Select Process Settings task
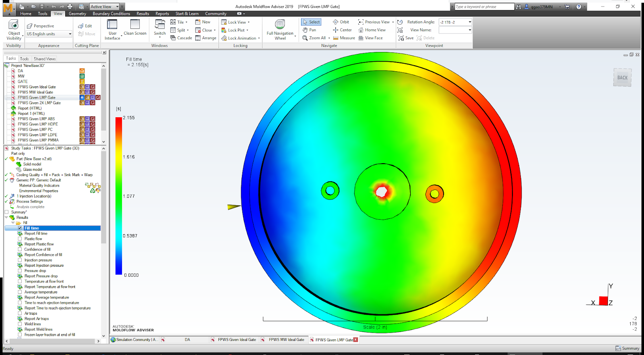This screenshot has width=644, height=355. click(29, 201)
